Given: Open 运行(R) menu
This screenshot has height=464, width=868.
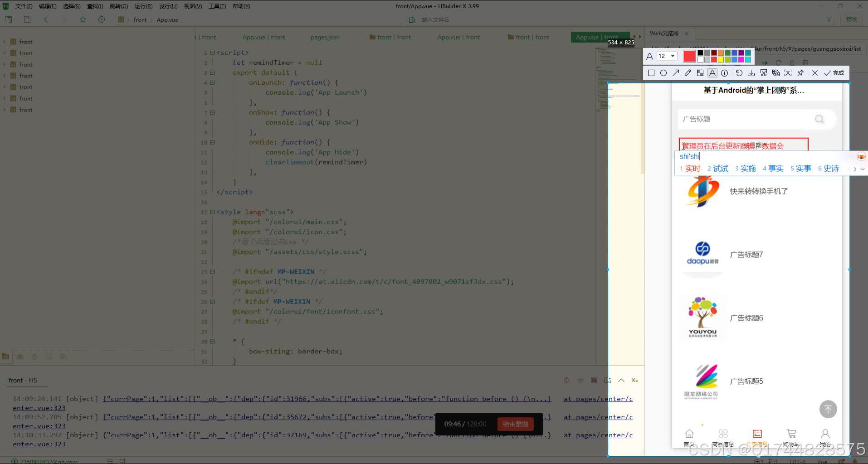Looking at the screenshot, I should pos(143,6).
